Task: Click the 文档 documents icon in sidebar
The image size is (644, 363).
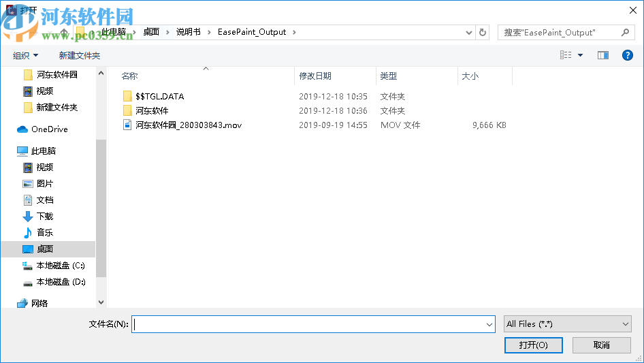Action: coord(27,200)
